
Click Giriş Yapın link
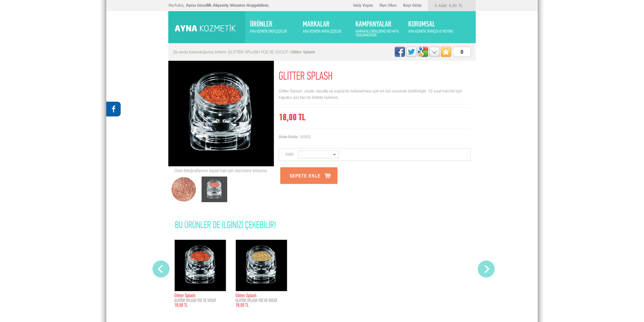[x=363, y=5]
